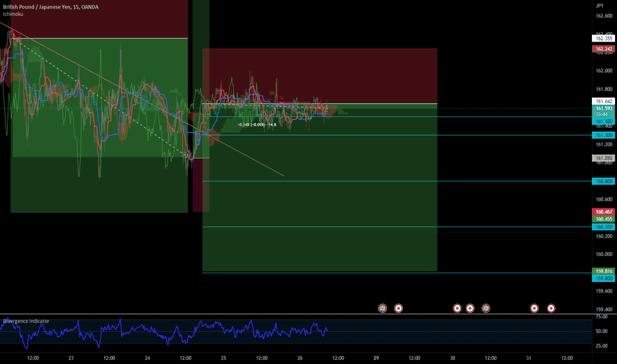Screen dimensions: 617x364
Task: Select the cyan 160.800 horizontal line label
Action: (604, 181)
